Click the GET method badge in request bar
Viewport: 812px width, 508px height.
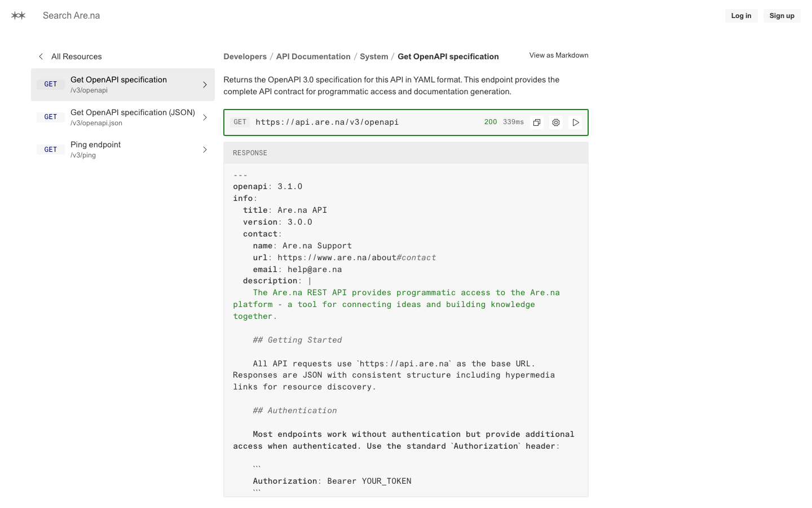tap(240, 122)
